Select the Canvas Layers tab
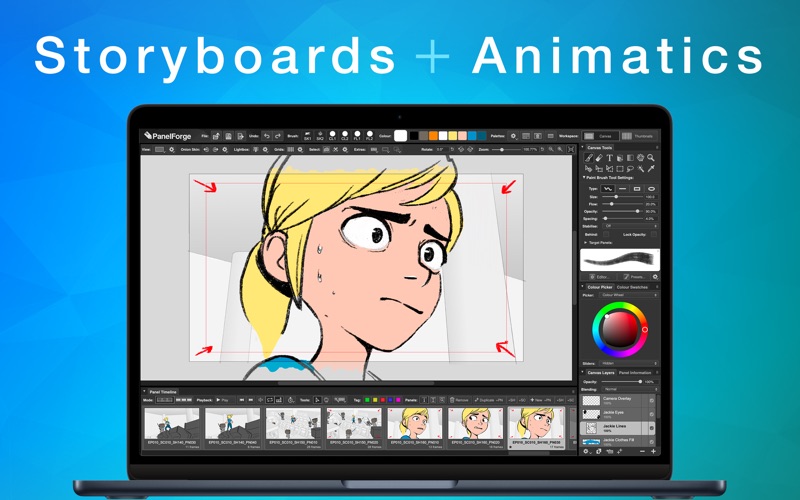The width and height of the screenshot is (800, 500). [x=601, y=373]
